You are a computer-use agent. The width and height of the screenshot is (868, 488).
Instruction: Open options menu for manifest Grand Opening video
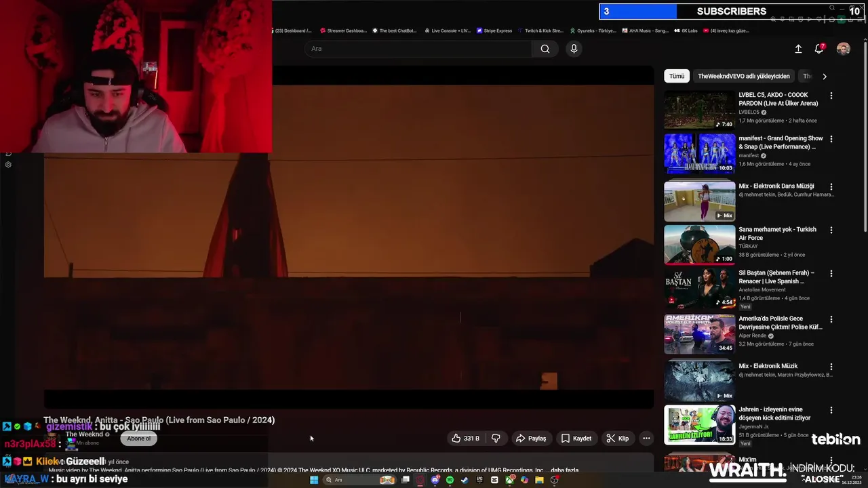831,139
